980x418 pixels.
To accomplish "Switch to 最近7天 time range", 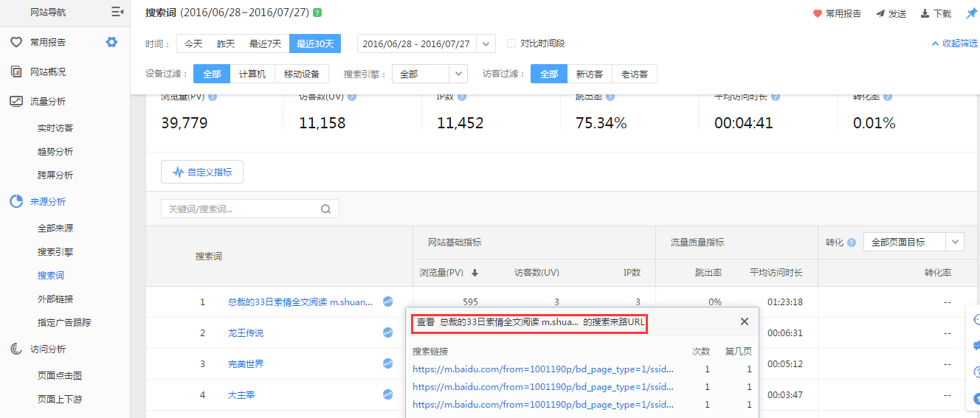I will [265, 44].
